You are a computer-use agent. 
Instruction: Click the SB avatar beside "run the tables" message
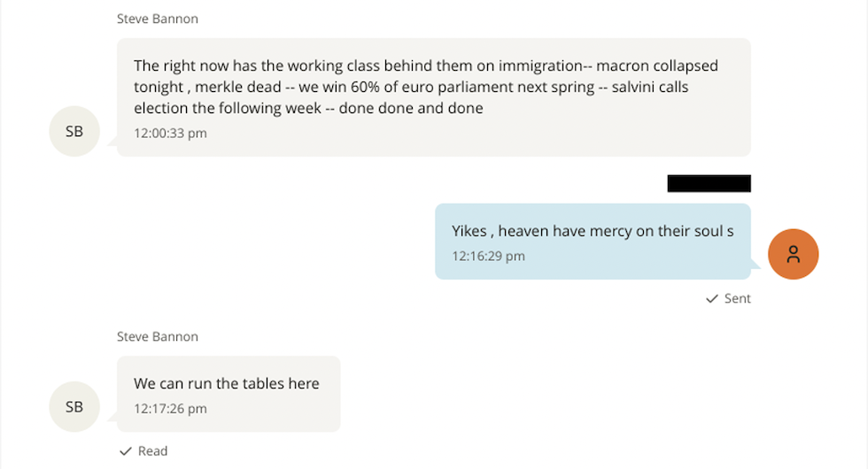point(74,406)
